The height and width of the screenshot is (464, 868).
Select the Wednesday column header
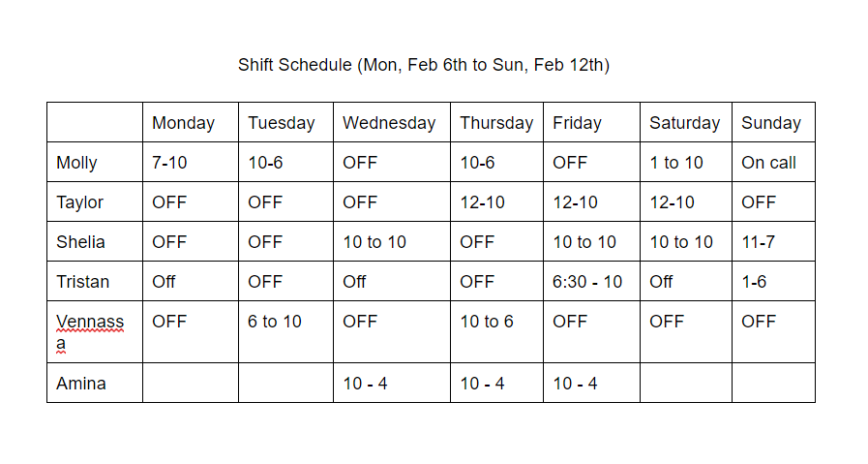click(389, 123)
